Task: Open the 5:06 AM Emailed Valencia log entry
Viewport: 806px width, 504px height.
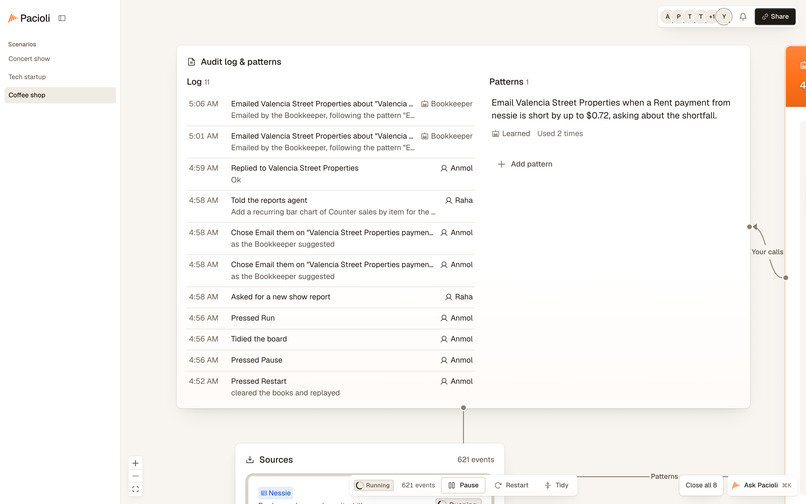Action: point(331,110)
